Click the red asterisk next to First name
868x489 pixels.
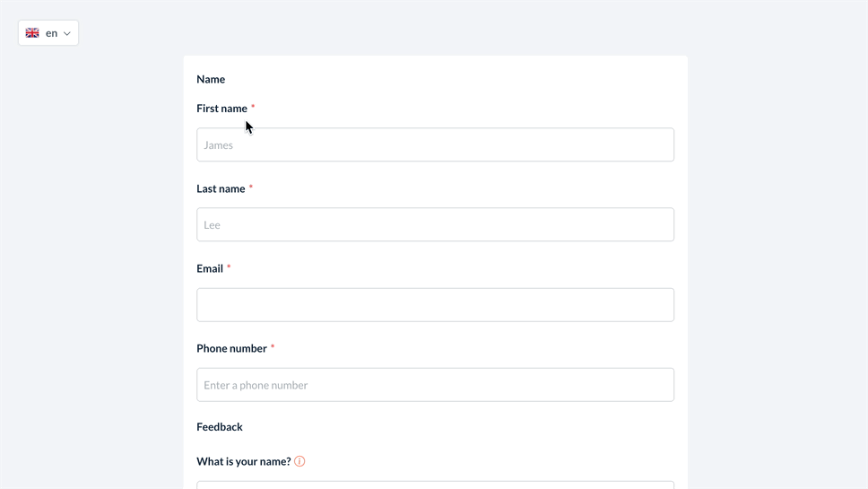tap(253, 108)
